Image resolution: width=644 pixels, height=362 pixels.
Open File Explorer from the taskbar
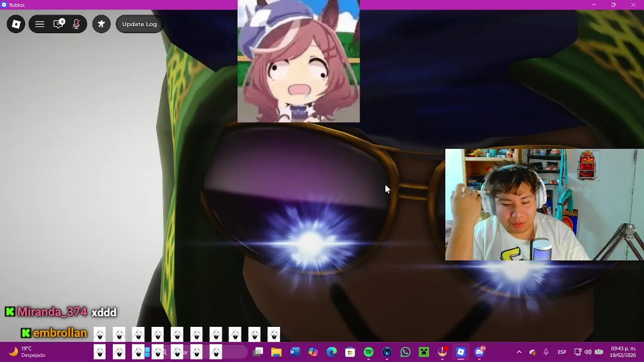tap(276, 352)
